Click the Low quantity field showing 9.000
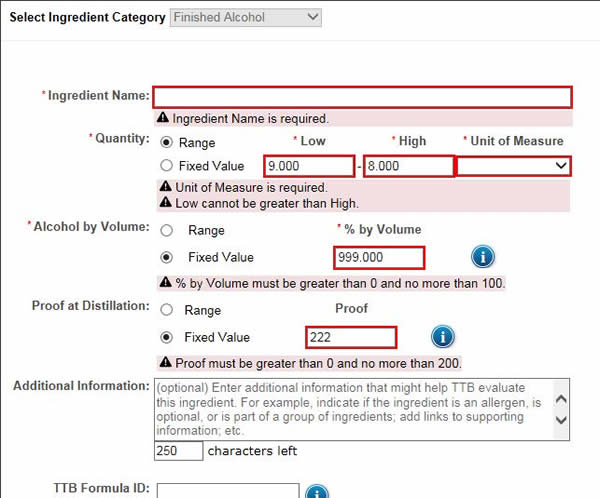Viewport: 600px width, 498px height. (x=309, y=166)
